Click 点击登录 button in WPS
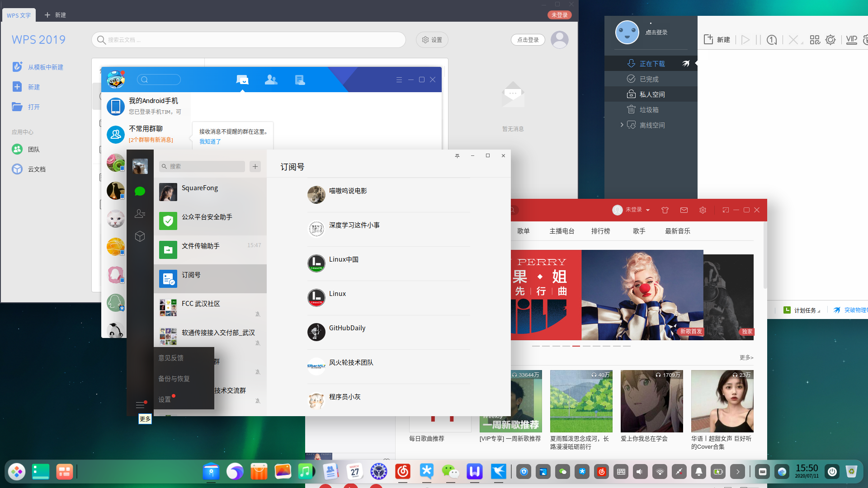This screenshot has width=868, height=488. [528, 40]
